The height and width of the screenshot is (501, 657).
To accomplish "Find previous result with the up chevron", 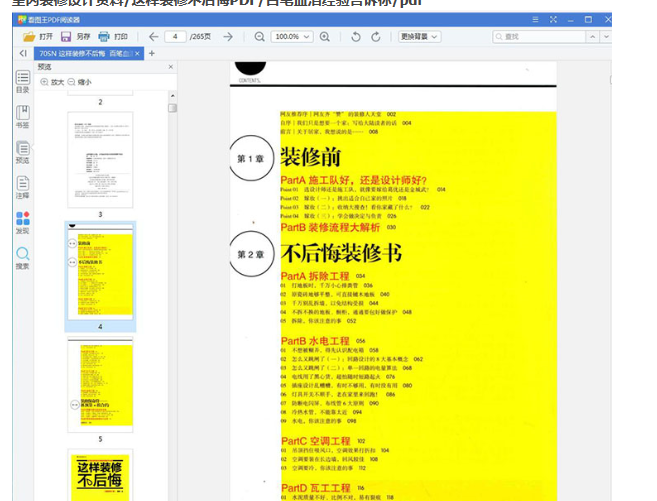I will tap(592, 37).
